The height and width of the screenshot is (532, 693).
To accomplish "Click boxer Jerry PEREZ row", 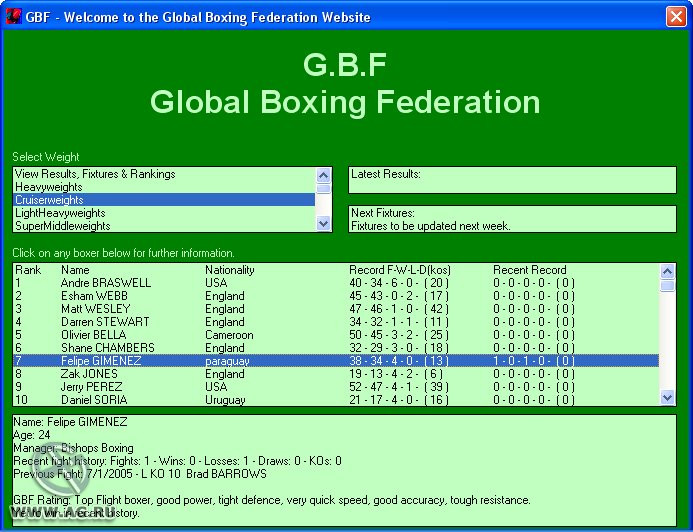I will [336, 387].
